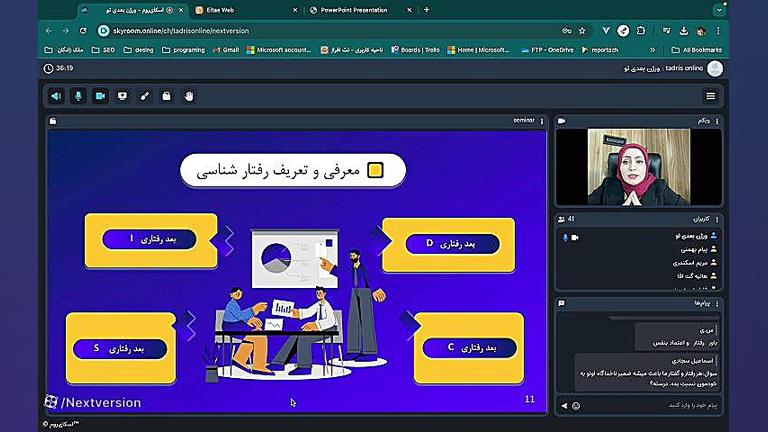The image size is (768, 432).
Task: Open browser downloads
Action: click(x=684, y=31)
